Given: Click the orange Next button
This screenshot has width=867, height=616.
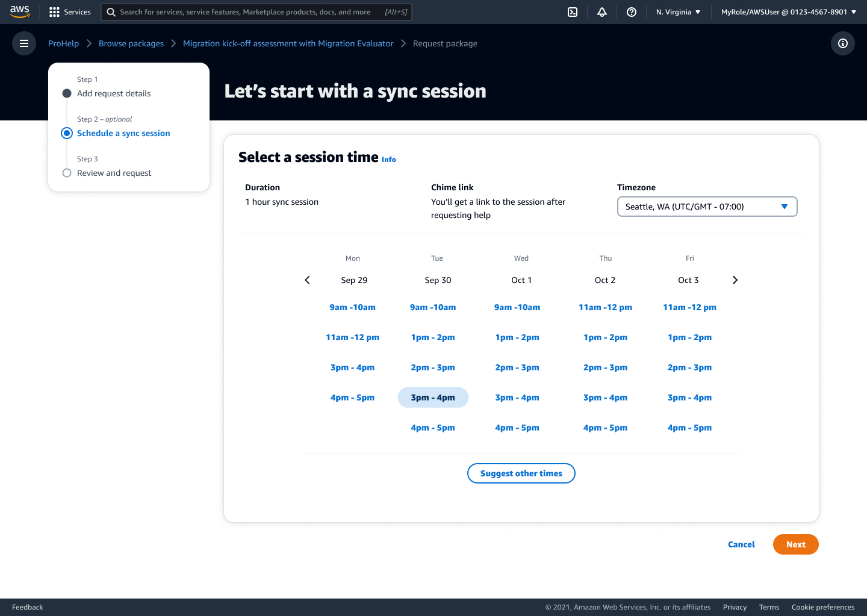Looking at the screenshot, I should 795,544.
